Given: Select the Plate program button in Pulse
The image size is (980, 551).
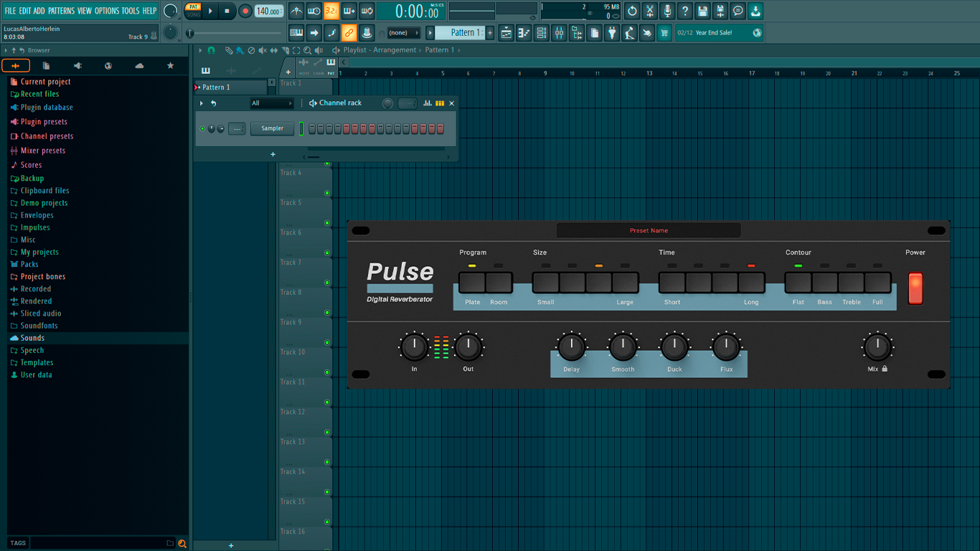Looking at the screenshot, I should pos(472,283).
